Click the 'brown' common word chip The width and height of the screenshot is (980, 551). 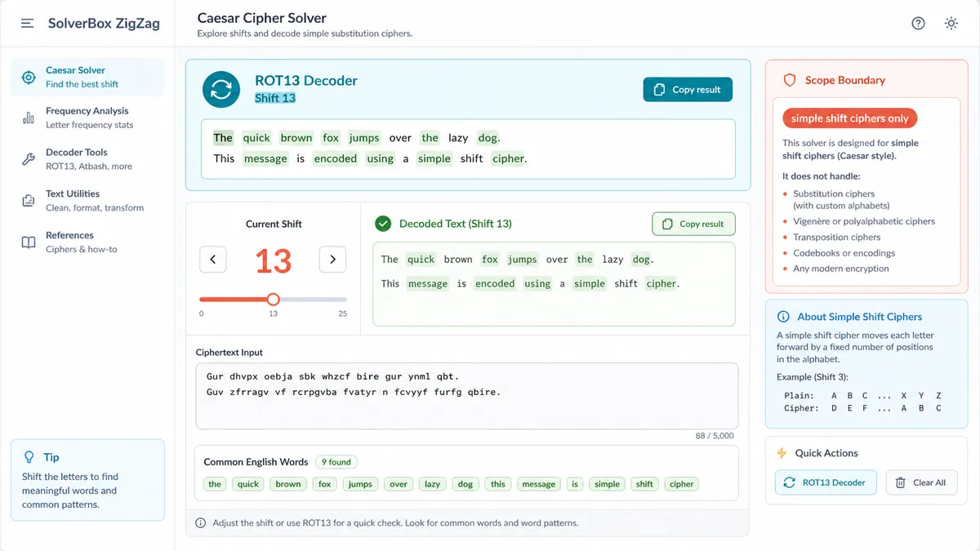click(288, 484)
